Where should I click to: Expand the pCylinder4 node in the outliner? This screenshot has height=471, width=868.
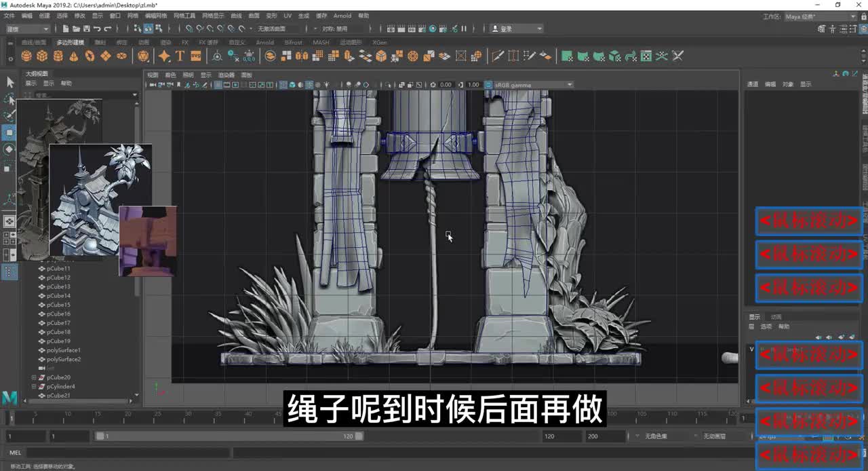pyautogui.click(x=34, y=386)
